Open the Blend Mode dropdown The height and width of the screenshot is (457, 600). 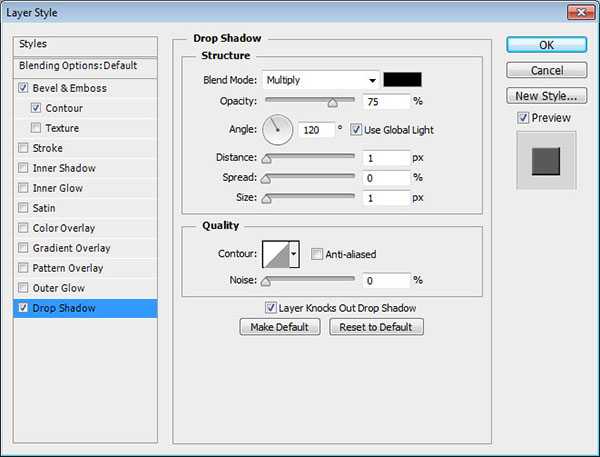coord(321,80)
